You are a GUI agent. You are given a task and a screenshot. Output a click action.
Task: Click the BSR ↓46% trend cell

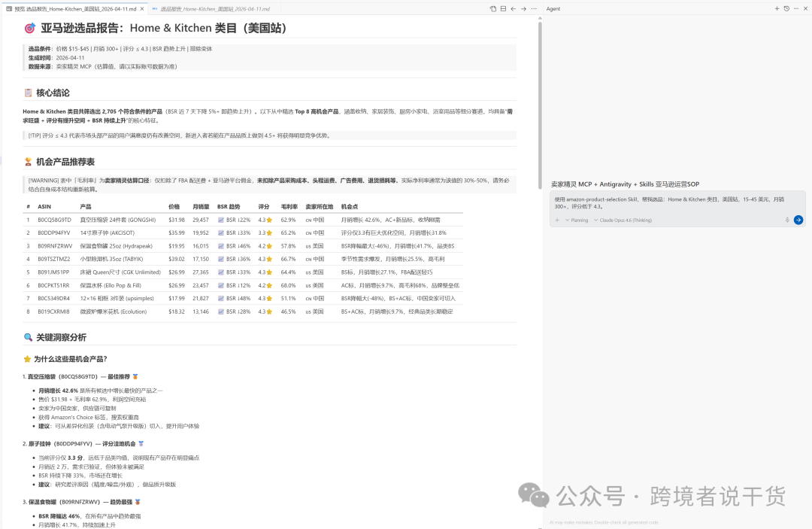[x=234, y=246]
